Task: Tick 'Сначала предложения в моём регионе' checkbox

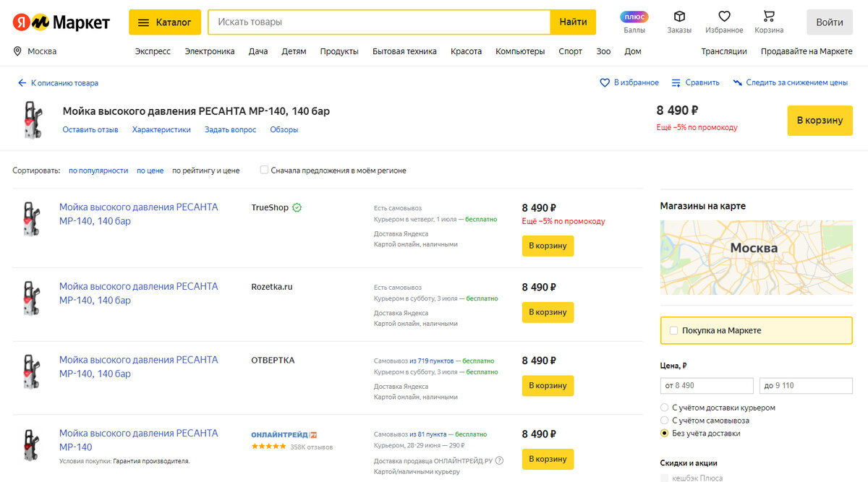Action: (264, 171)
